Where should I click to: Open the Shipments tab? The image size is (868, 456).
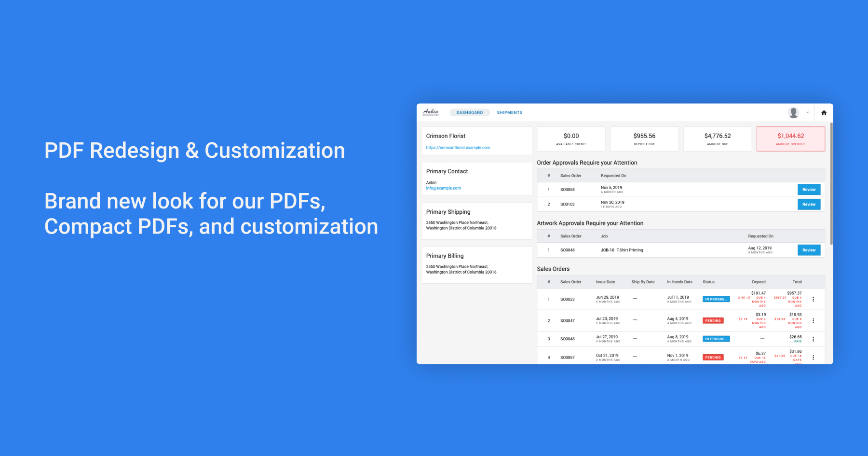tap(509, 112)
